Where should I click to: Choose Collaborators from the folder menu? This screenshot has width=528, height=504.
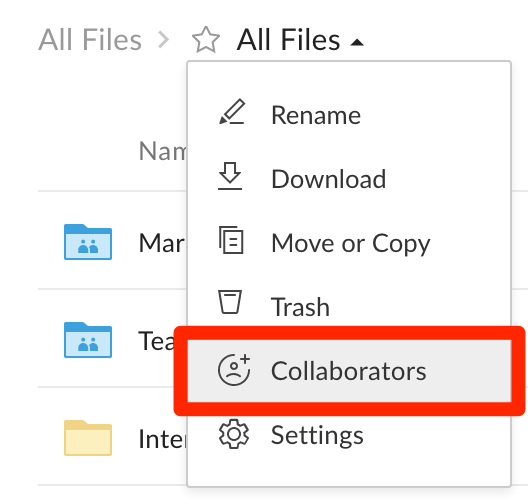(349, 371)
